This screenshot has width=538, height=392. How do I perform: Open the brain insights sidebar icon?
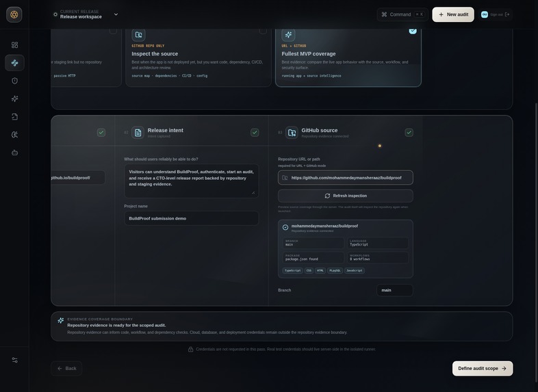tap(15, 135)
